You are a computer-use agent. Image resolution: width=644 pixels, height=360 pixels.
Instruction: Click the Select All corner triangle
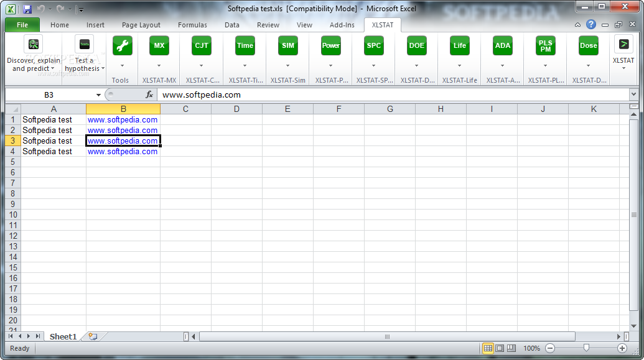[12, 109]
